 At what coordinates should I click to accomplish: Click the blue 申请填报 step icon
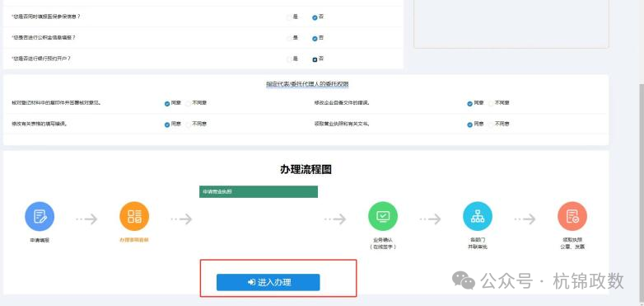tap(40, 216)
